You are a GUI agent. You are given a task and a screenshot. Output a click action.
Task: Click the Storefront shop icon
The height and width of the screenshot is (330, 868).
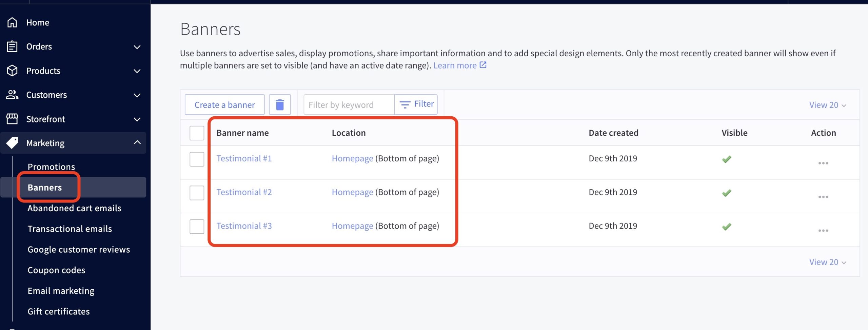click(x=12, y=119)
